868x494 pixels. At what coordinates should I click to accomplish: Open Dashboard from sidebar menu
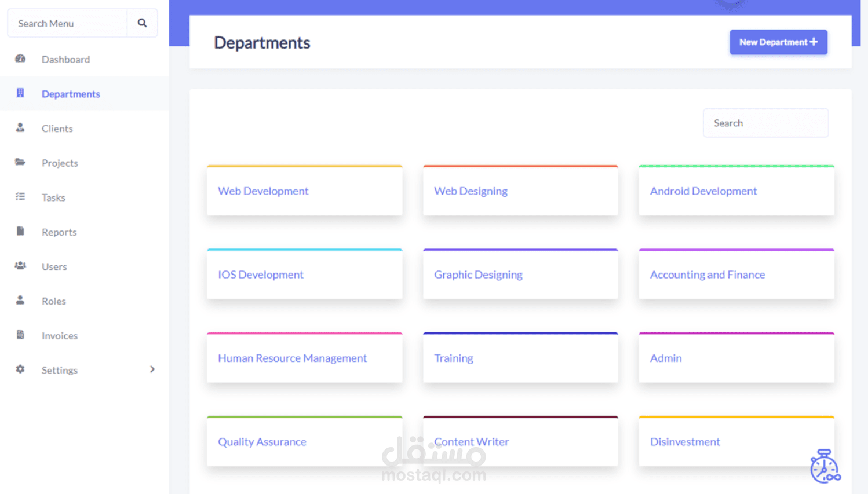65,59
